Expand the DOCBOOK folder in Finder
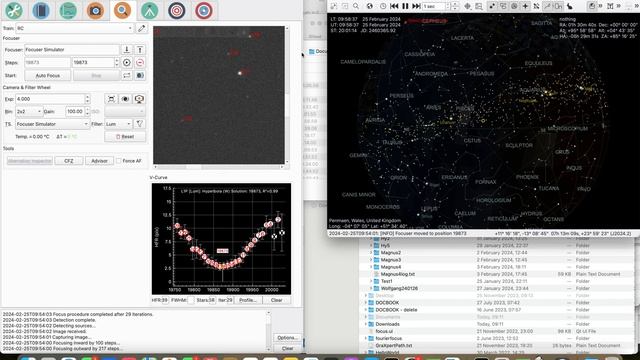The image size is (640, 360). click(366, 302)
